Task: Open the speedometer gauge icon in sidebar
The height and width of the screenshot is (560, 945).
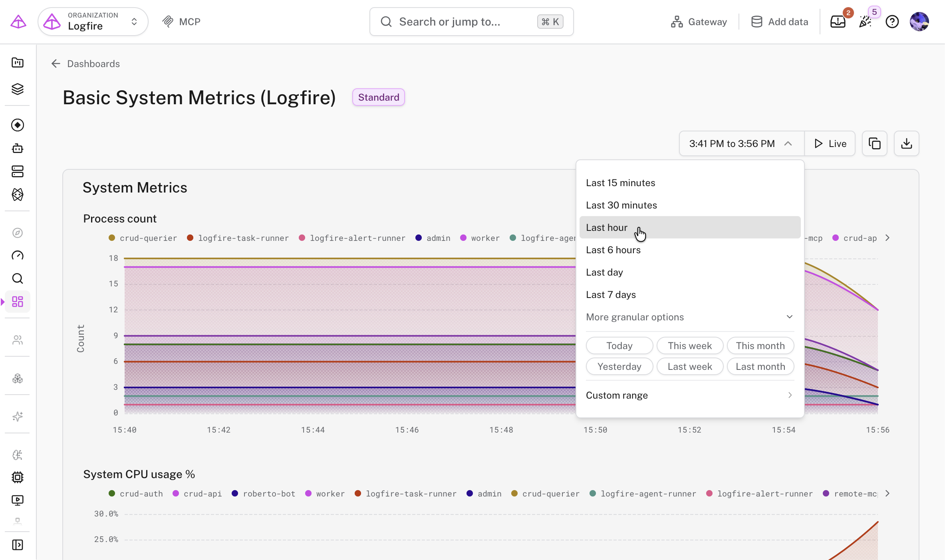Action: [18, 256]
